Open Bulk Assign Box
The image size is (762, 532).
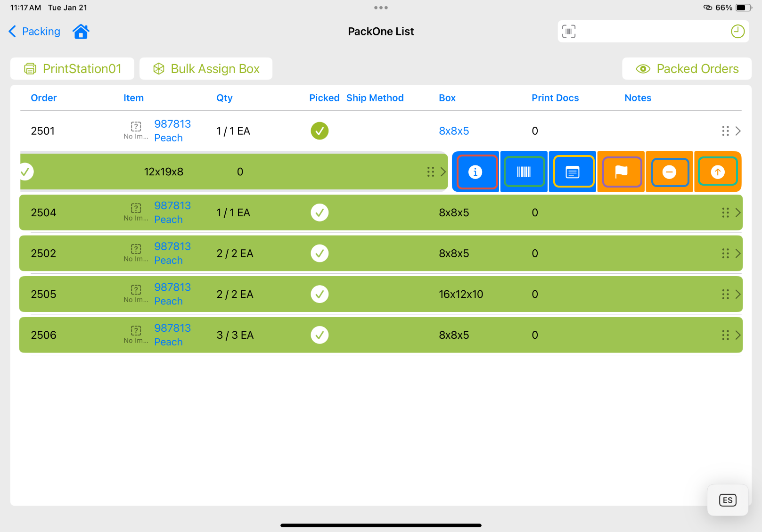click(206, 69)
